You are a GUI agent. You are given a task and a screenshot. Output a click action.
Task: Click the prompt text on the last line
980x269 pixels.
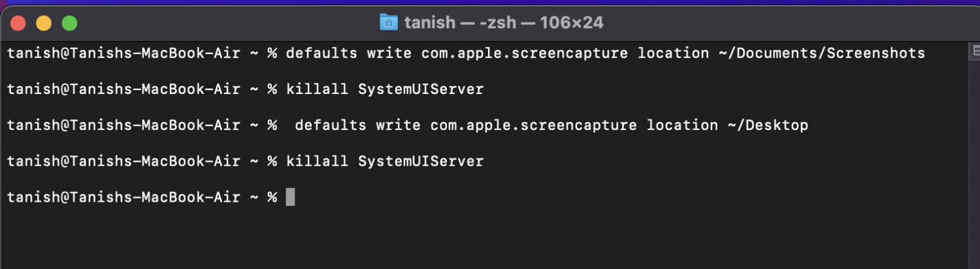pyautogui.click(x=123, y=197)
